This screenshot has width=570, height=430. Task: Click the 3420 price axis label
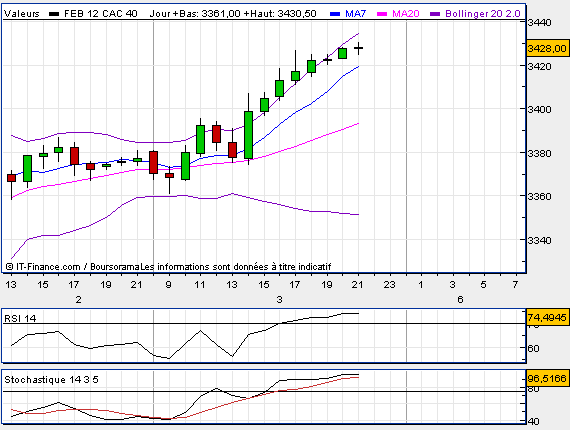[x=539, y=67]
